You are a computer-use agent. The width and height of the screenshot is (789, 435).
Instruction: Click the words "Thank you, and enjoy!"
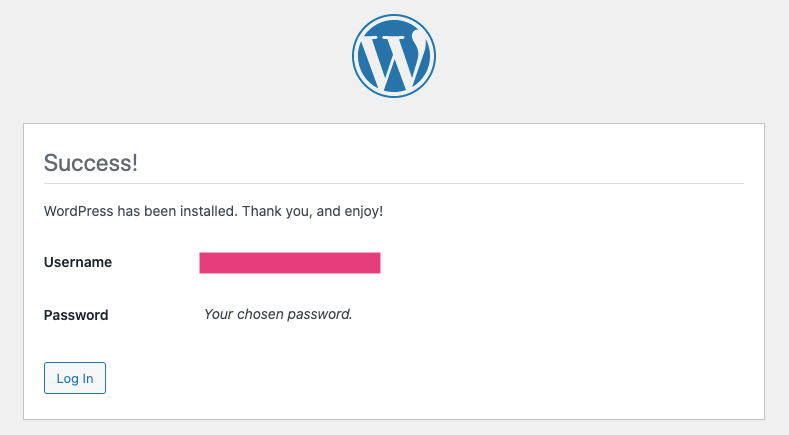(312, 211)
